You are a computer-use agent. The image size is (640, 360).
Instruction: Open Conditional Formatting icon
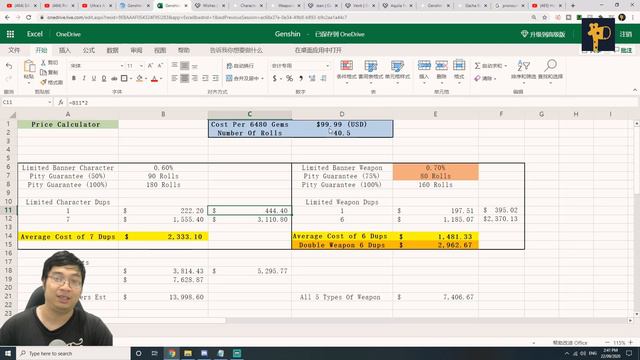[347, 65]
